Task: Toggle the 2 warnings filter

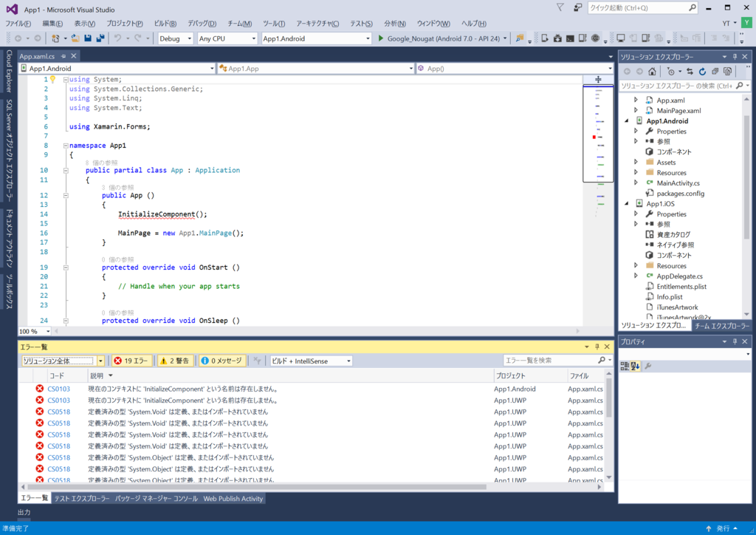Action: click(x=175, y=361)
